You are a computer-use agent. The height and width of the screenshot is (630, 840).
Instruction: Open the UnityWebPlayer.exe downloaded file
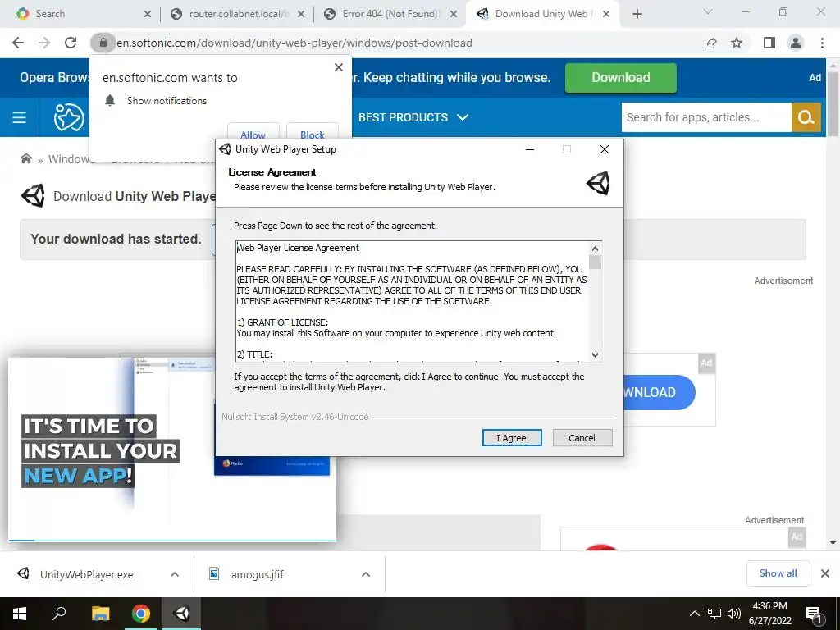[86, 574]
